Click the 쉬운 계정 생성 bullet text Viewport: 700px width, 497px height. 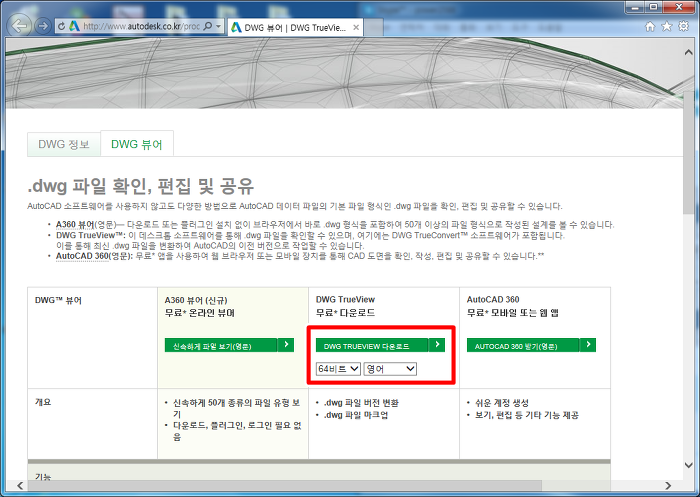click(502, 403)
